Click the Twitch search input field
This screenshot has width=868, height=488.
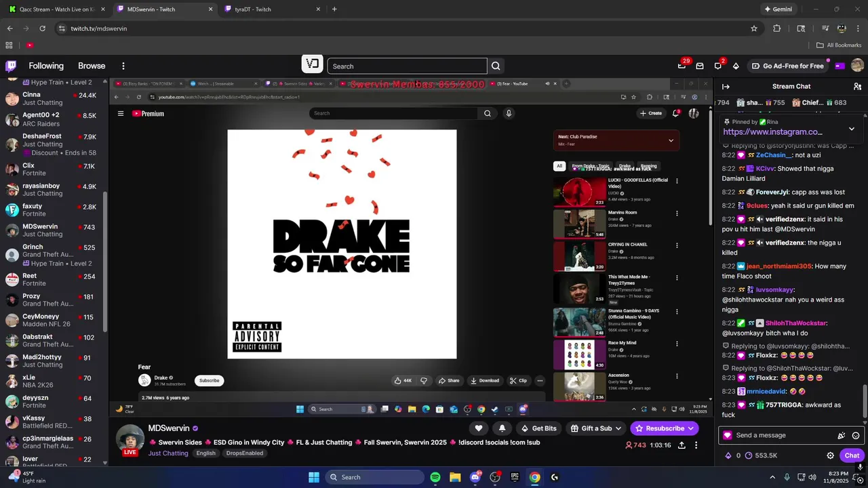click(x=407, y=66)
